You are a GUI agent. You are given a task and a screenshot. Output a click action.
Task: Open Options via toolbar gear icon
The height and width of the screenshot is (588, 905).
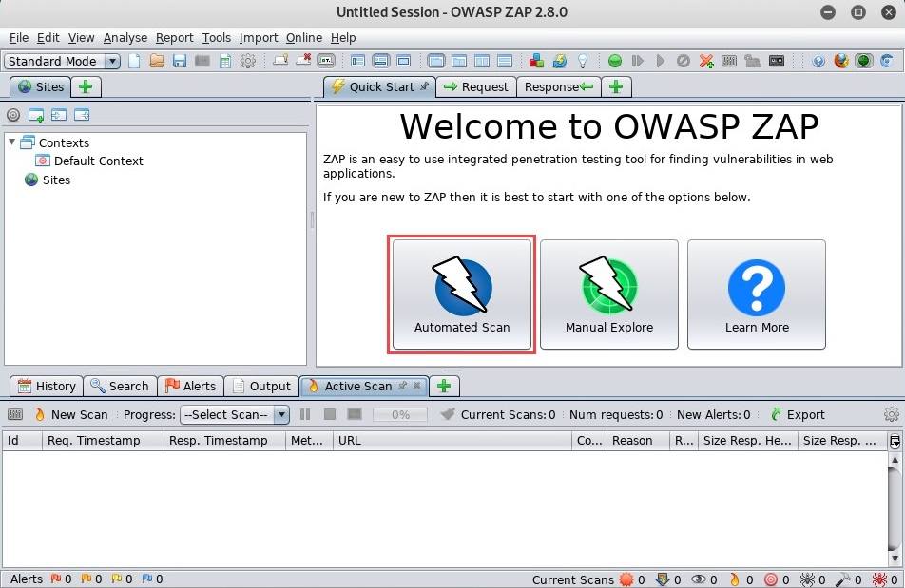[248, 61]
